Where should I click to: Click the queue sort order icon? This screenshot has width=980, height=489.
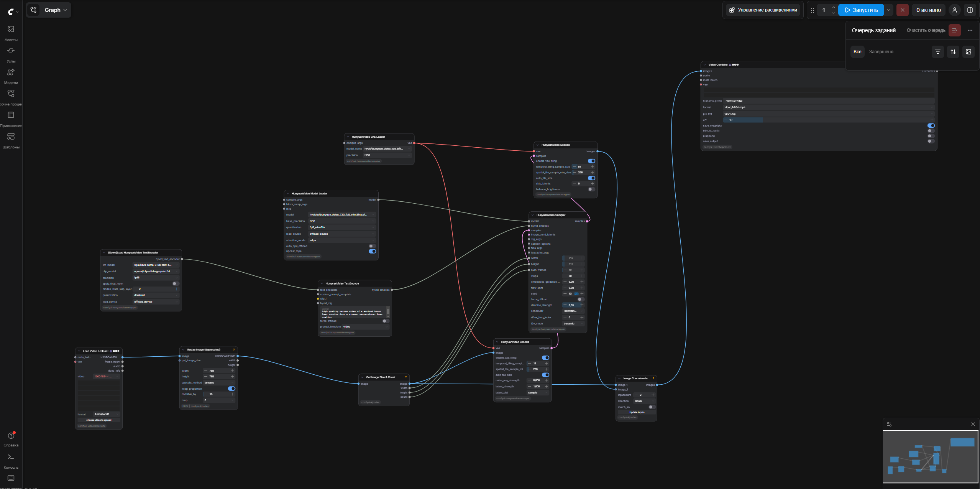pyautogui.click(x=953, y=52)
